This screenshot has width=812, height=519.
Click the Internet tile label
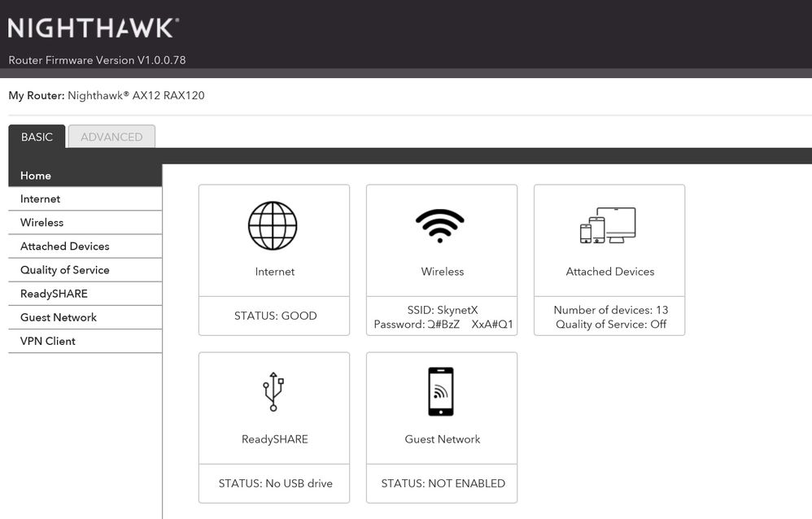pos(274,272)
